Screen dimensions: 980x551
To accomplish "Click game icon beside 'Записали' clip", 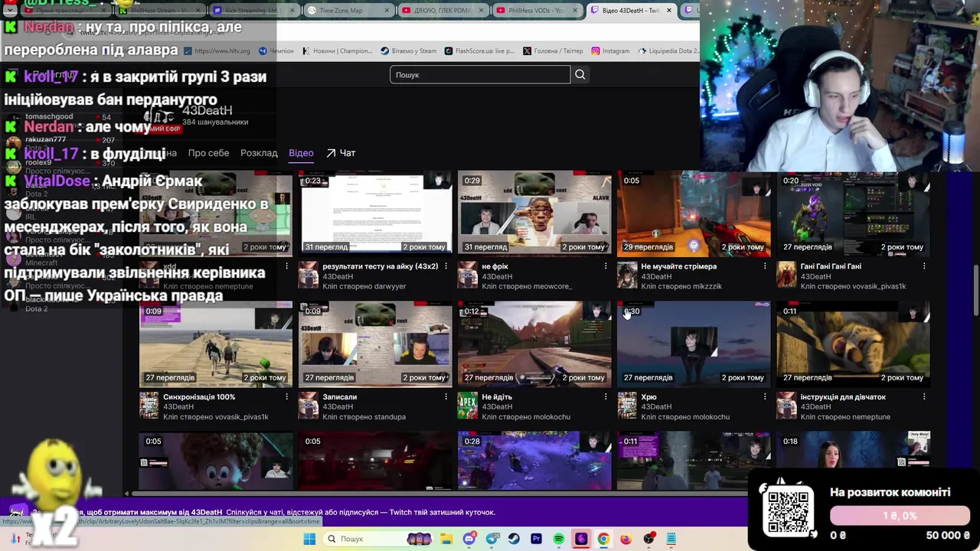I will (x=309, y=406).
